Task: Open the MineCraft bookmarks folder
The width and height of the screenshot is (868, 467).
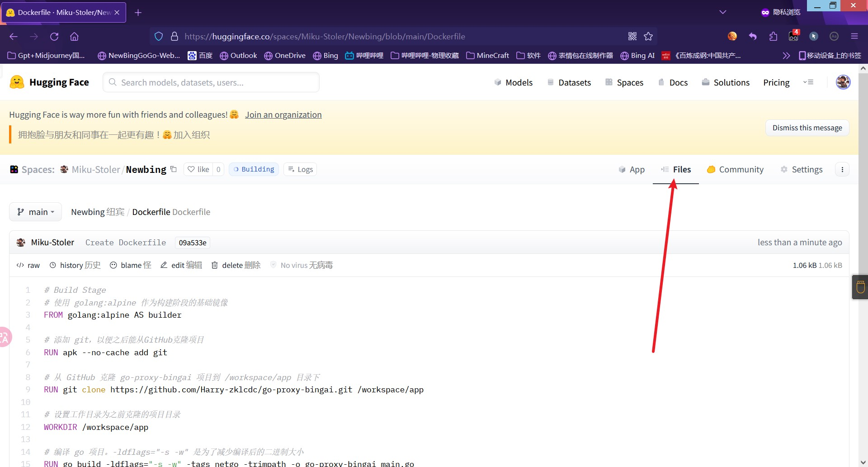Action: [487, 56]
